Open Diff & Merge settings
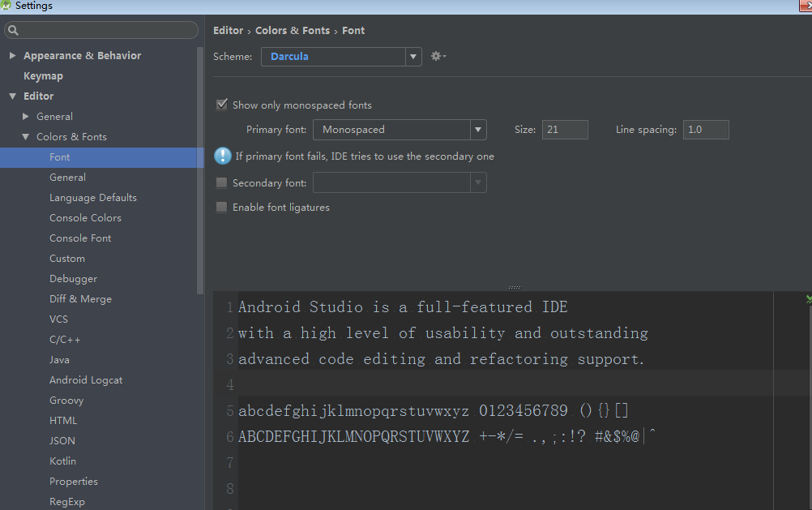The height and width of the screenshot is (510, 812). [x=80, y=299]
